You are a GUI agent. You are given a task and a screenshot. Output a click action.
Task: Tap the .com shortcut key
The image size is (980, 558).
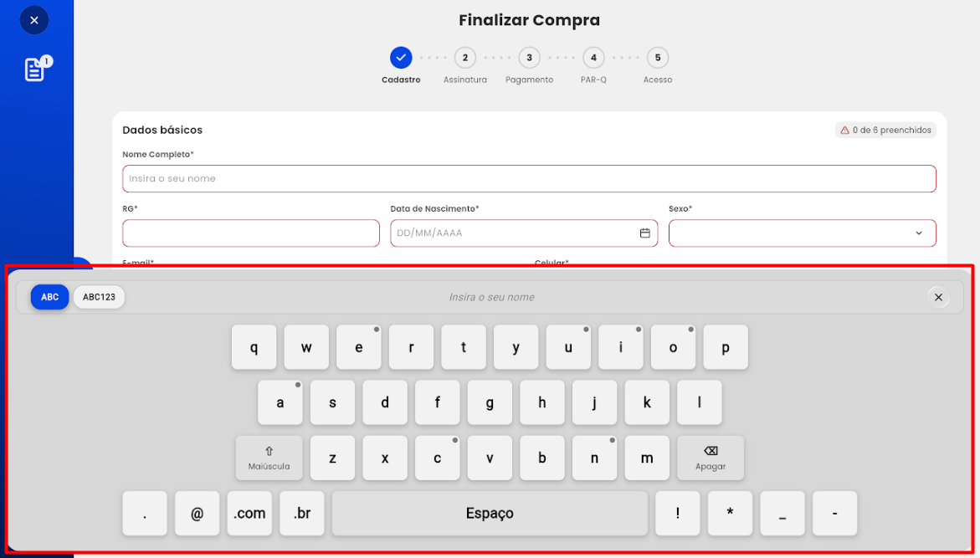coord(249,514)
